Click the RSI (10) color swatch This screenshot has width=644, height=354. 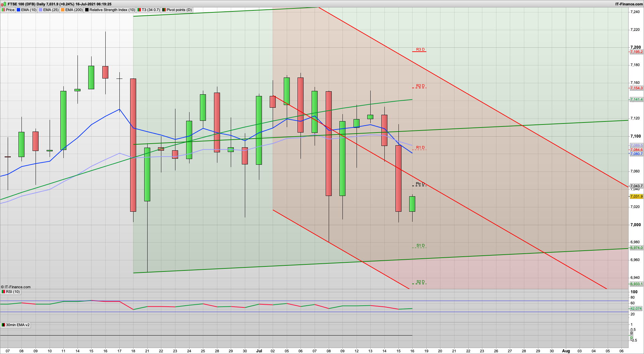point(3,292)
